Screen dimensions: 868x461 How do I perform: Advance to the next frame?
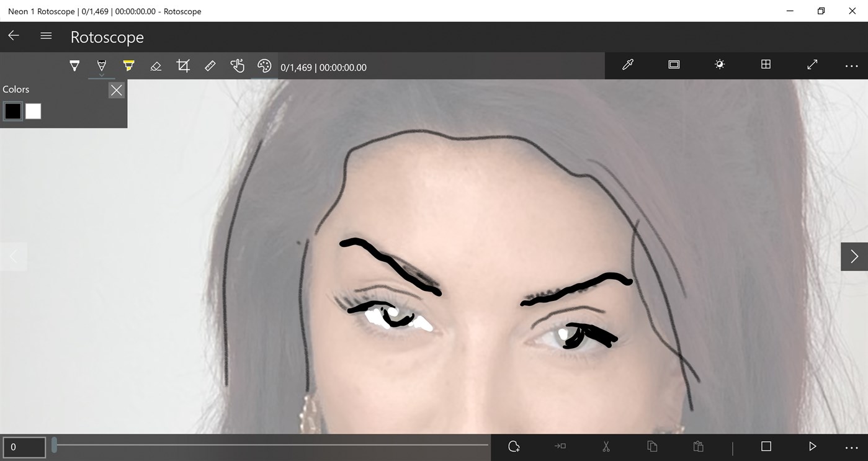[x=854, y=256]
